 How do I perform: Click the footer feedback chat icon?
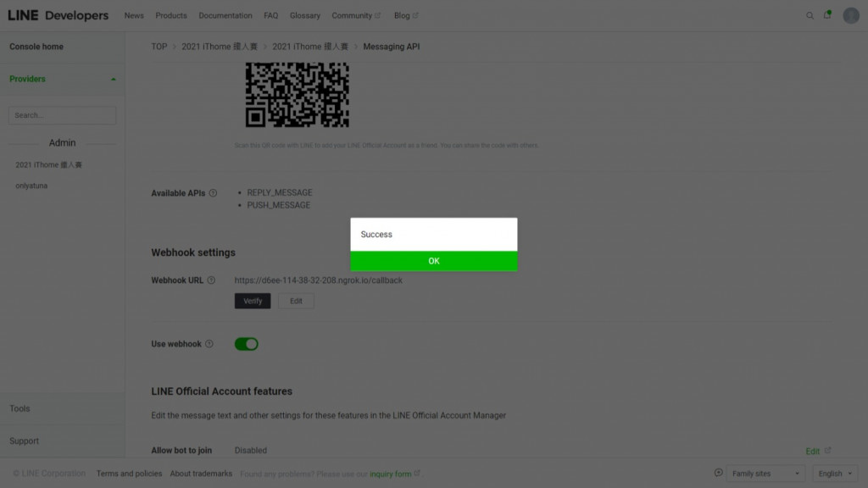coord(718,473)
